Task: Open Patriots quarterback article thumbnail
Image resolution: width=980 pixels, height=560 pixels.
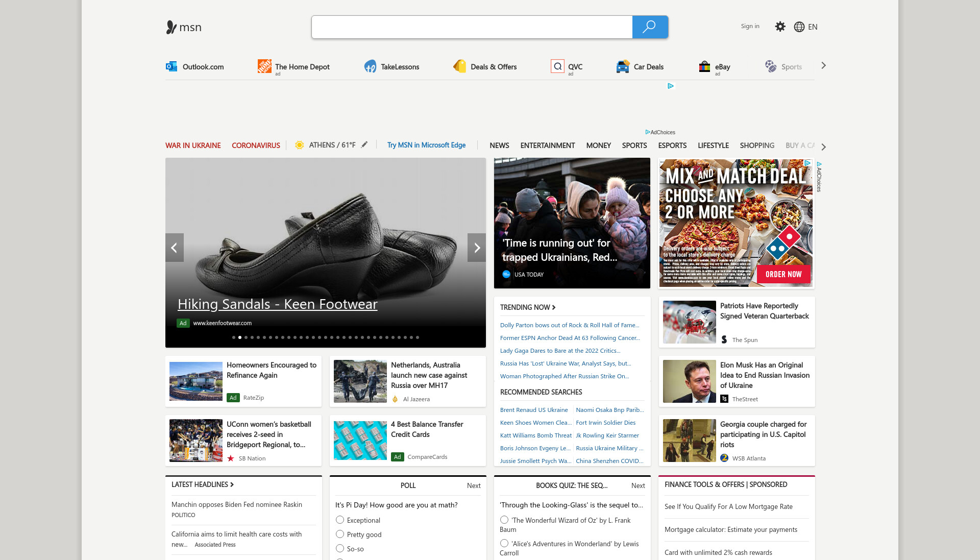Action: click(689, 322)
